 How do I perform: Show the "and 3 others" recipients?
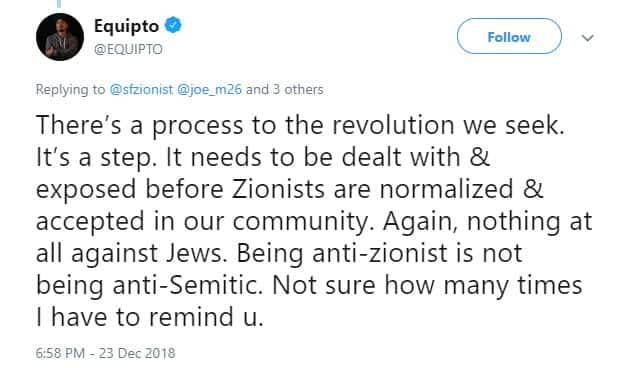pos(284,89)
